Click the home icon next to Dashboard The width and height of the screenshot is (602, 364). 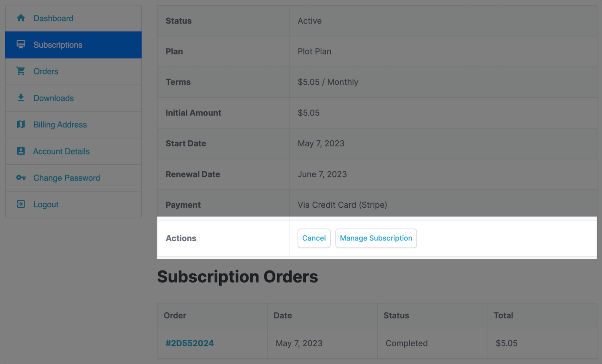(21, 18)
